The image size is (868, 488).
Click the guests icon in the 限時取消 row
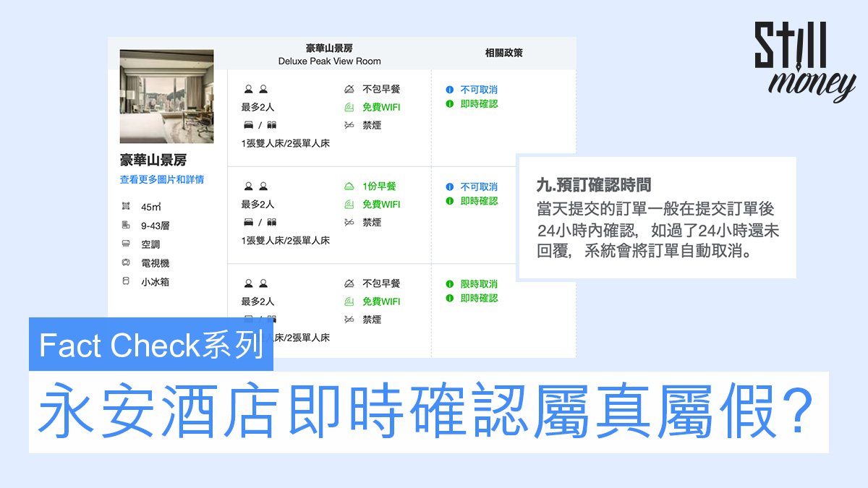coord(256,283)
